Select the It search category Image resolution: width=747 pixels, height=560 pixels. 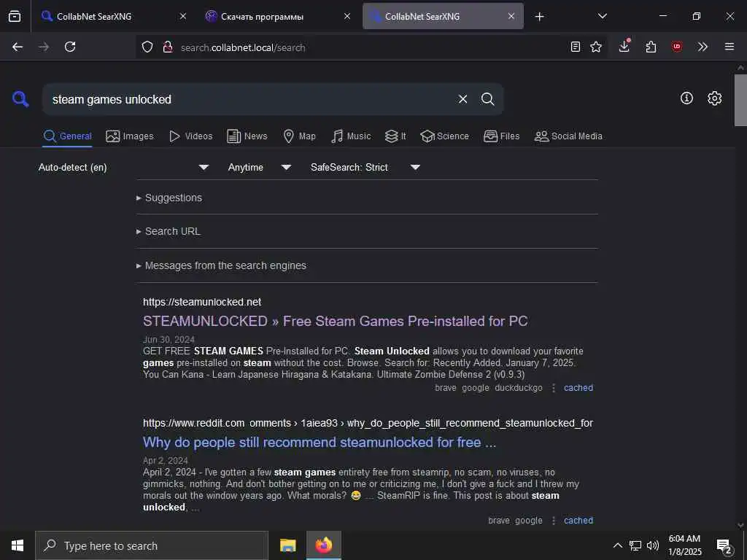coord(395,136)
